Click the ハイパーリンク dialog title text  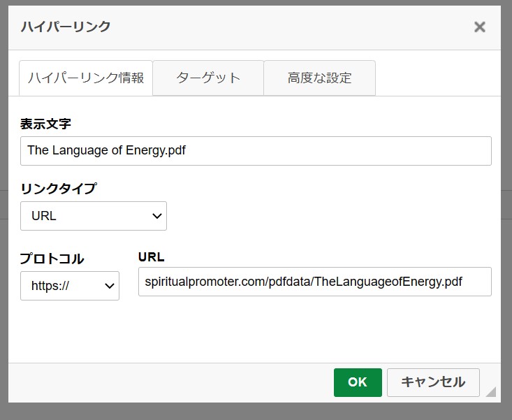66,27
